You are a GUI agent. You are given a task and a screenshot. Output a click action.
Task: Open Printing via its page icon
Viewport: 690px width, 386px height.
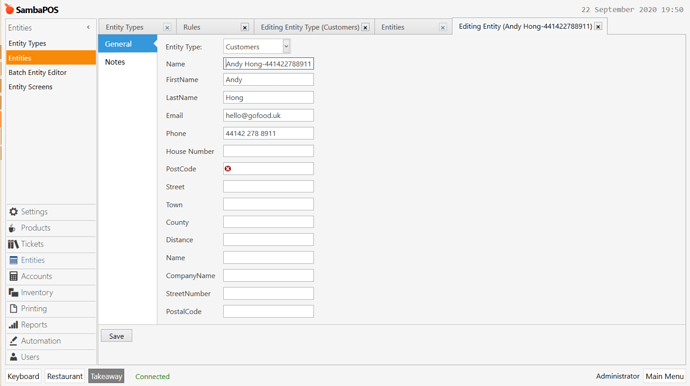pyautogui.click(x=14, y=309)
